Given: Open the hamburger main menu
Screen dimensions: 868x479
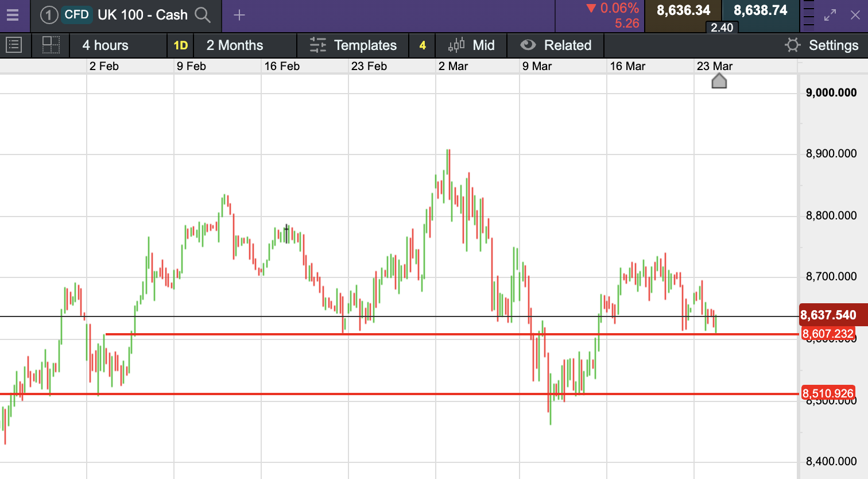Looking at the screenshot, I should pyautogui.click(x=13, y=16).
